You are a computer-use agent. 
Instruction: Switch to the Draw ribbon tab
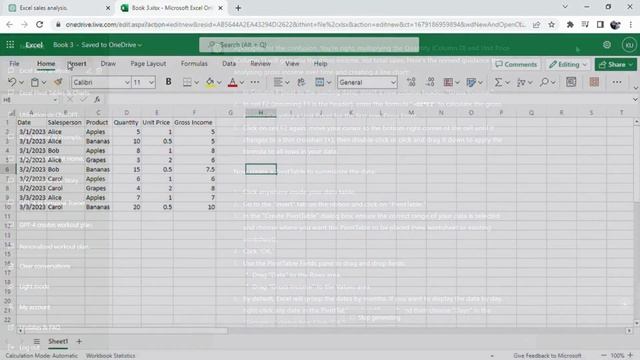coord(108,64)
